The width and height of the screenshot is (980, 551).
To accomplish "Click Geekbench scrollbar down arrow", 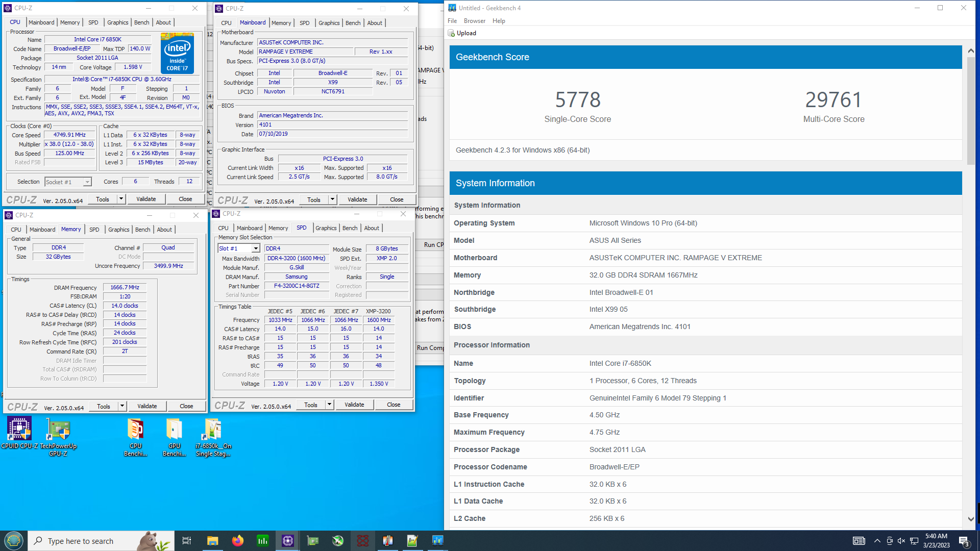I will click(x=971, y=519).
